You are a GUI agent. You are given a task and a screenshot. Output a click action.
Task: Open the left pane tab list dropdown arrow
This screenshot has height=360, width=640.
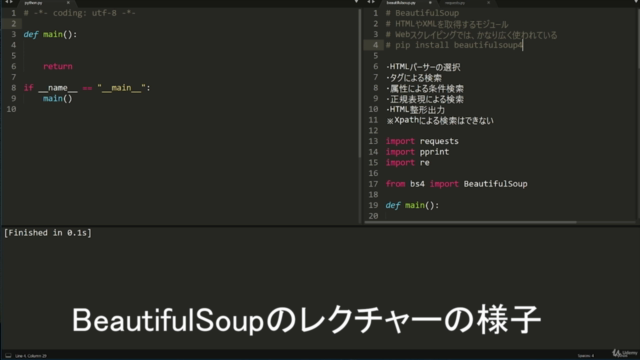tap(356, 2)
